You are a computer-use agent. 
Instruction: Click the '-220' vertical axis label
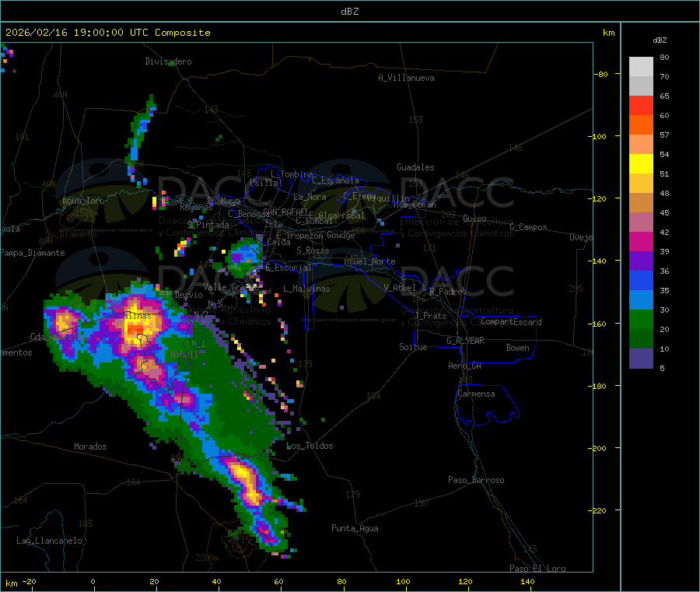pos(596,510)
